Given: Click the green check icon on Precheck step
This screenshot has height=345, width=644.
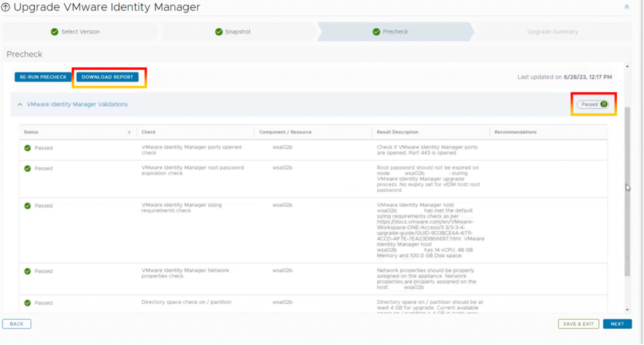Looking at the screenshot, I should coord(376,32).
